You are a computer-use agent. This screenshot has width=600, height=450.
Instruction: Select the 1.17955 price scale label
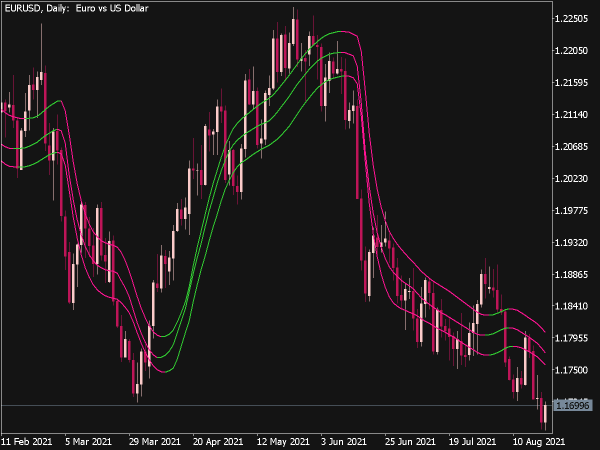(x=571, y=338)
